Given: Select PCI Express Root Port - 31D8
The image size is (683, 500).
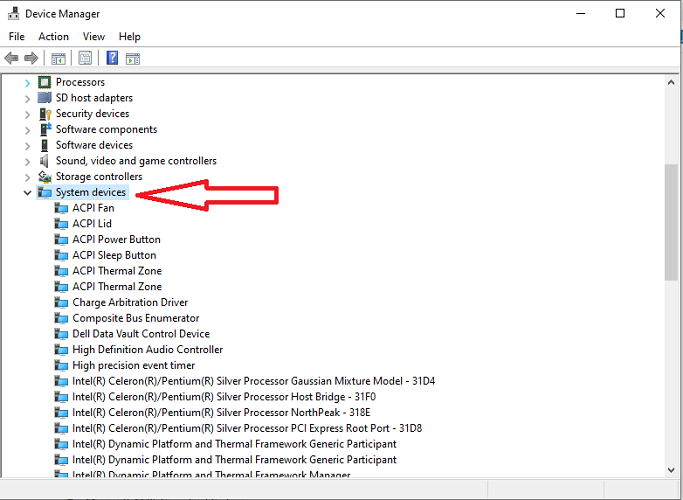Looking at the screenshot, I should (x=247, y=428).
